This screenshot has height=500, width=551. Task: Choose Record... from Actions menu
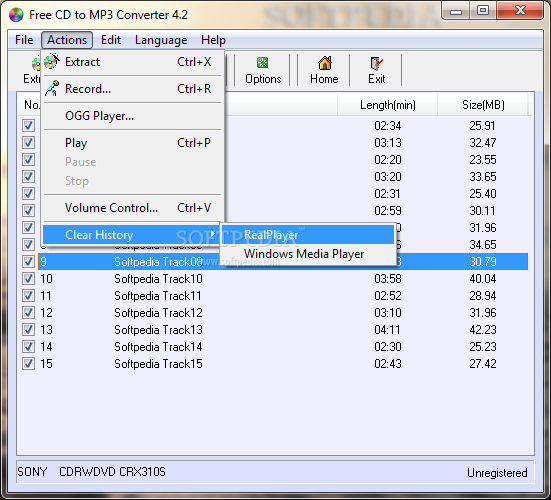click(132, 89)
